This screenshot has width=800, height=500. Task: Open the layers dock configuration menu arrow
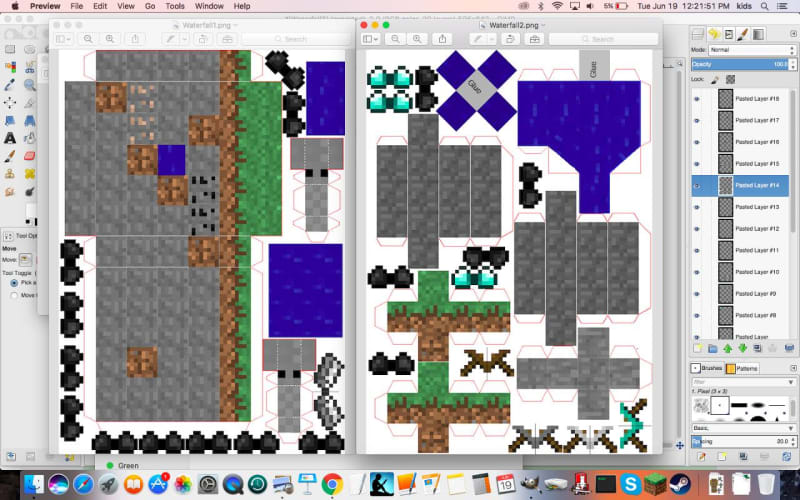point(793,34)
